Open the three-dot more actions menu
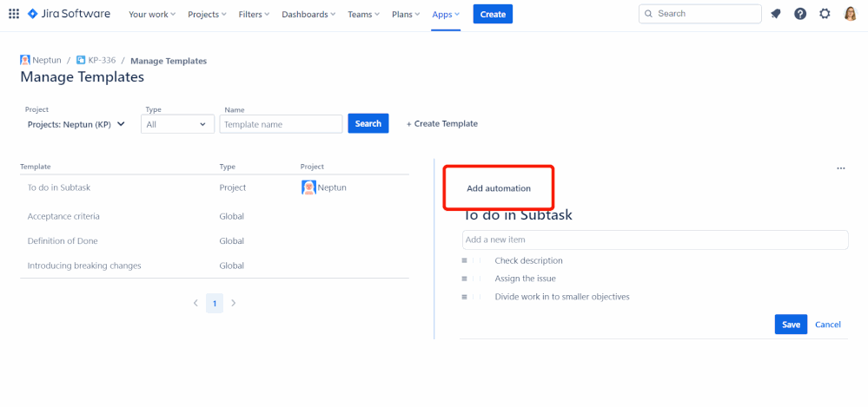Image resolution: width=868 pixels, height=407 pixels. pyautogui.click(x=841, y=168)
